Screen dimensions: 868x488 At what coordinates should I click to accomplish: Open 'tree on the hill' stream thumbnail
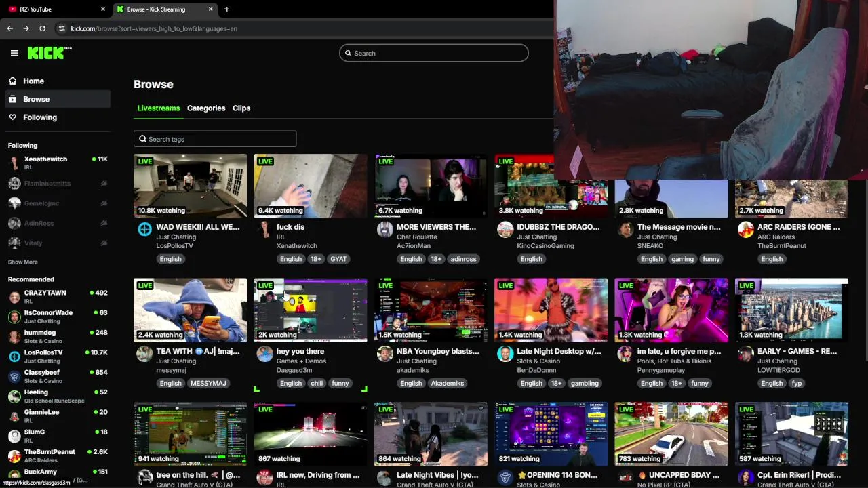coord(190,434)
